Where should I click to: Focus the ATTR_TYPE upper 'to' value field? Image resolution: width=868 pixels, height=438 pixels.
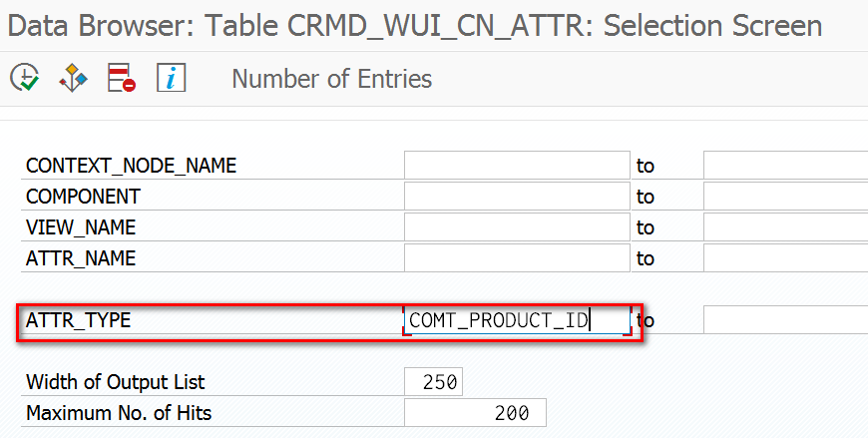(785, 320)
